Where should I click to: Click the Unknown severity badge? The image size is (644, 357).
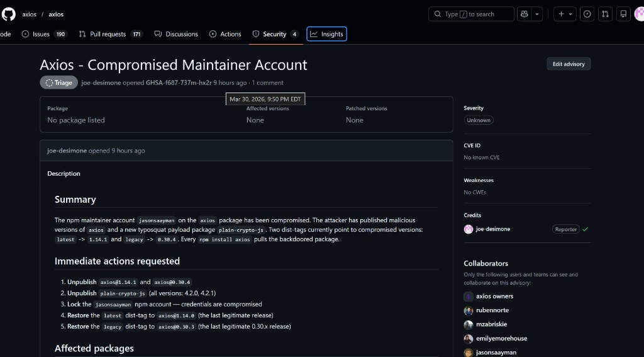[x=479, y=120]
